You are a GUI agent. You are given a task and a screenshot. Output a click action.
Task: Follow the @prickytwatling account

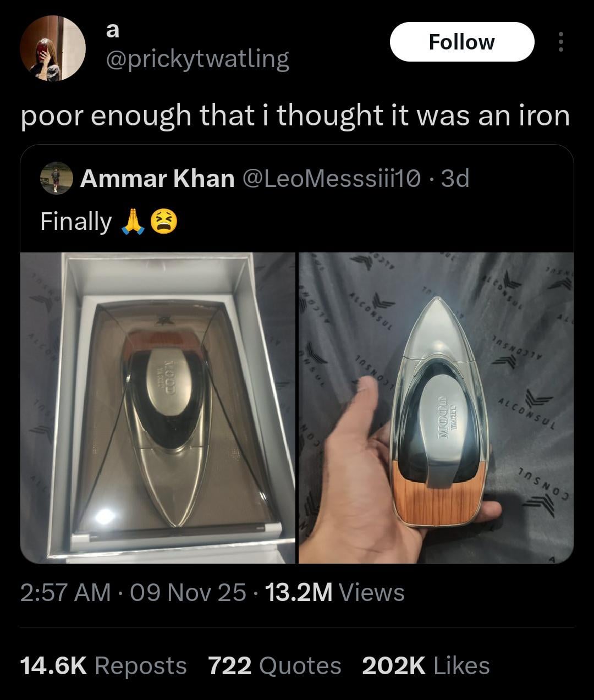pos(461,42)
